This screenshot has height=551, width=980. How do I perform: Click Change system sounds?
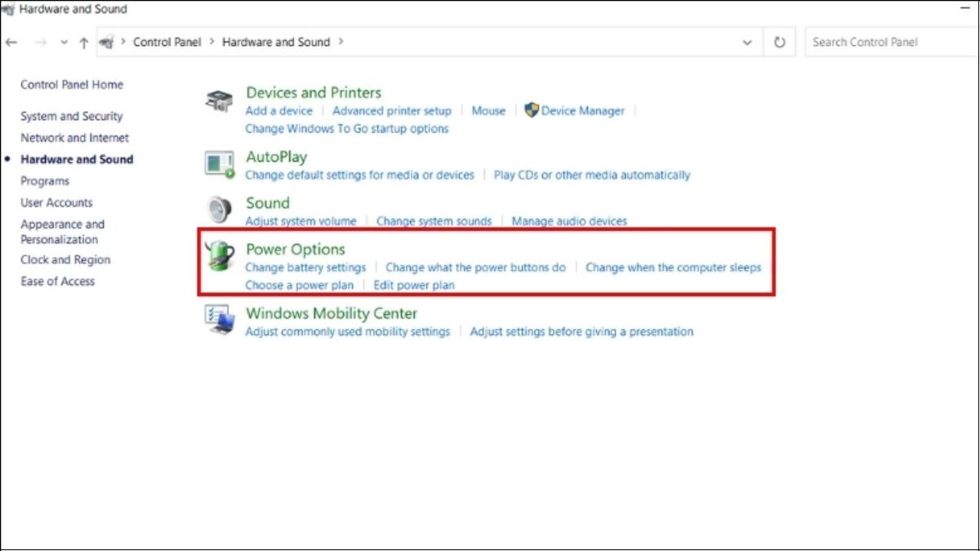click(x=434, y=221)
